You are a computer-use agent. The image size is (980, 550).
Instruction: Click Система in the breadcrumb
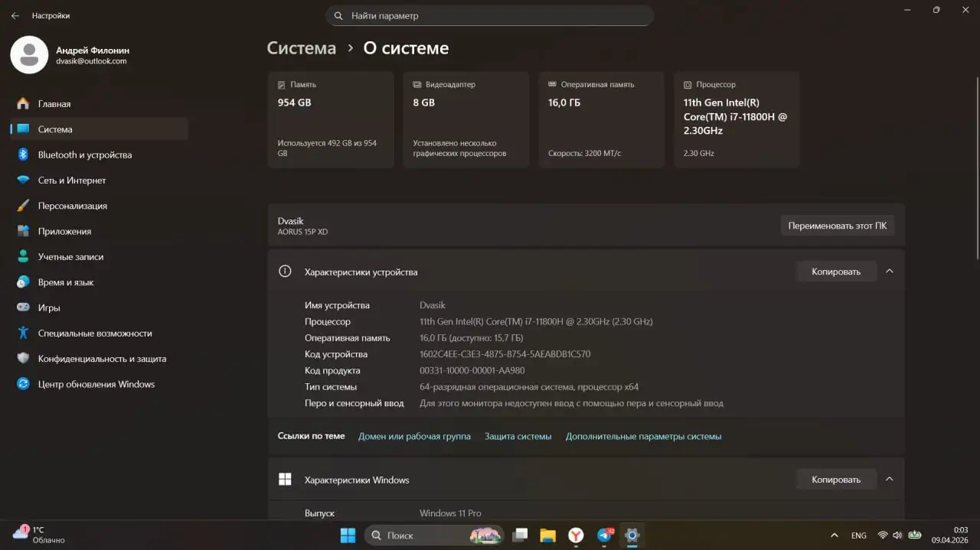click(301, 48)
